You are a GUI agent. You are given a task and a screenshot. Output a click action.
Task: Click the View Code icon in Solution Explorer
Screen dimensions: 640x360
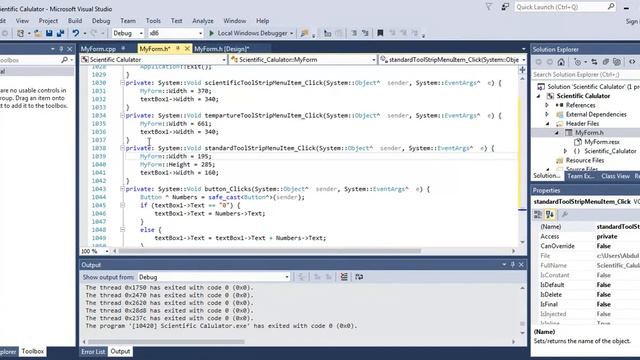(632, 62)
